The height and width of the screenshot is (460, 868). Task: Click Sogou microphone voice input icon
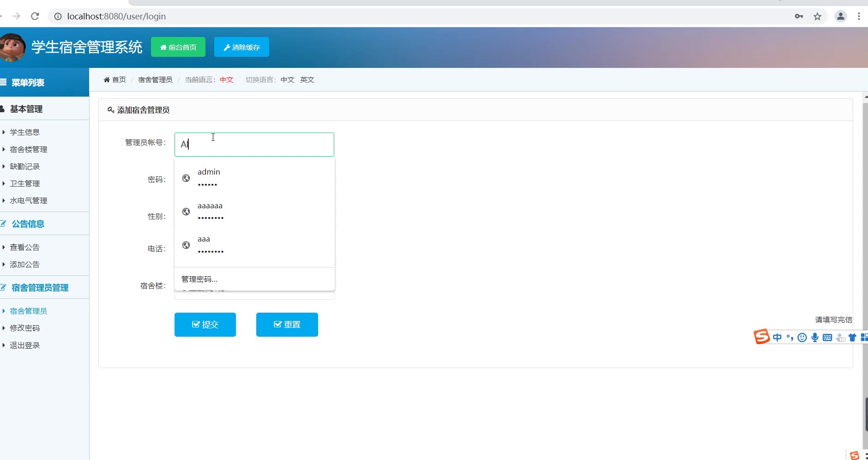815,338
